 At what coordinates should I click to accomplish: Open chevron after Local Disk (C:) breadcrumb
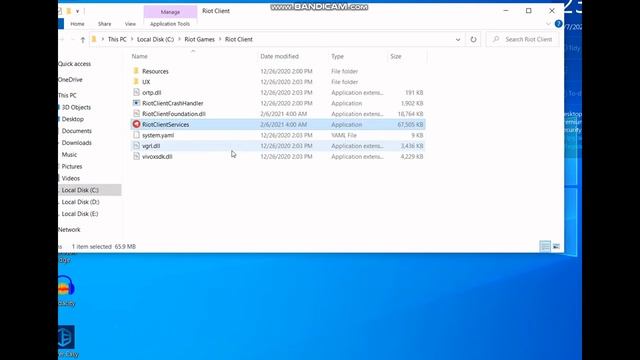tap(179, 39)
